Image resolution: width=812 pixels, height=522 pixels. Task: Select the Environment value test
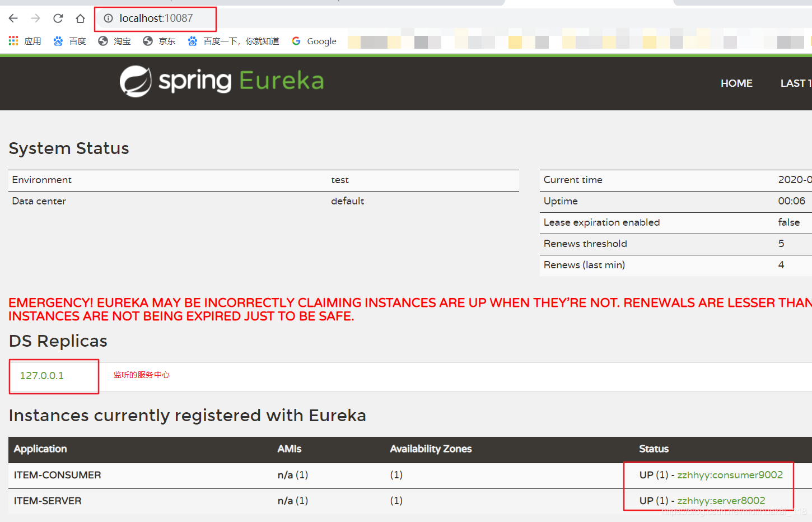pos(340,180)
